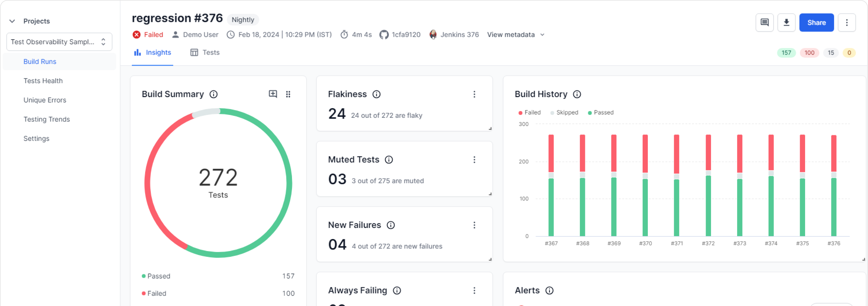This screenshot has height=306, width=868.
Task: Click the green 157 passed count badge
Action: [786, 53]
